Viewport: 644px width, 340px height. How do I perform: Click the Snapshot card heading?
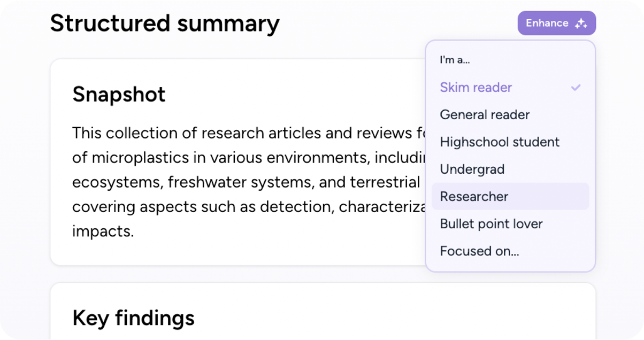[x=119, y=94]
